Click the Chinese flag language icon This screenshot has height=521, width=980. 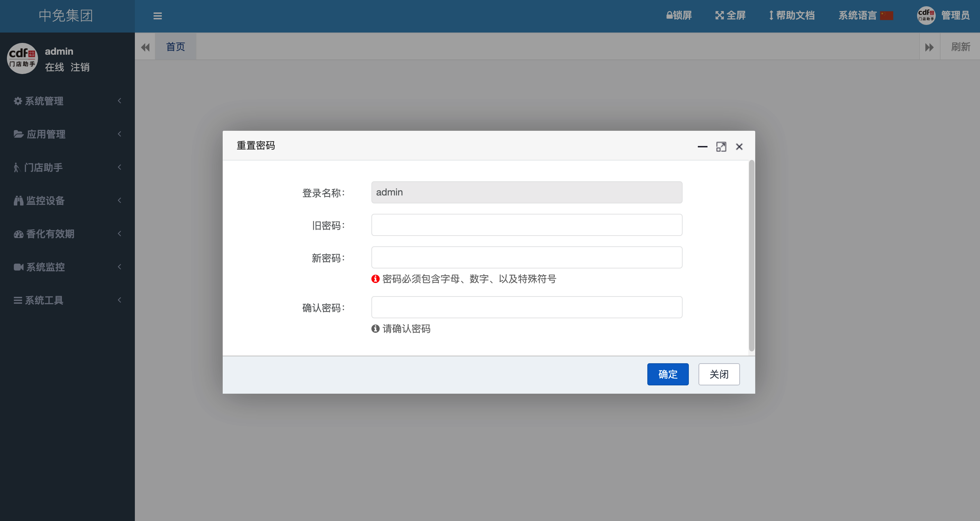pos(886,16)
